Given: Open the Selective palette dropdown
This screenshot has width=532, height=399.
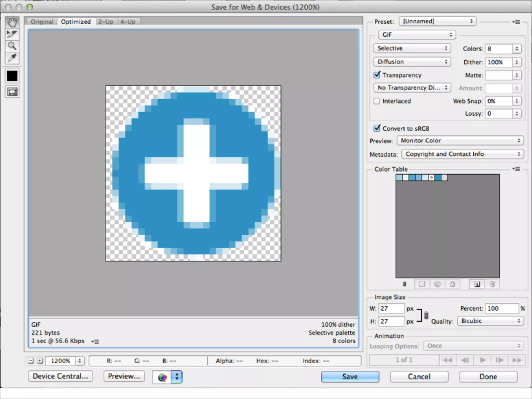Looking at the screenshot, I should click(x=412, y=48).
